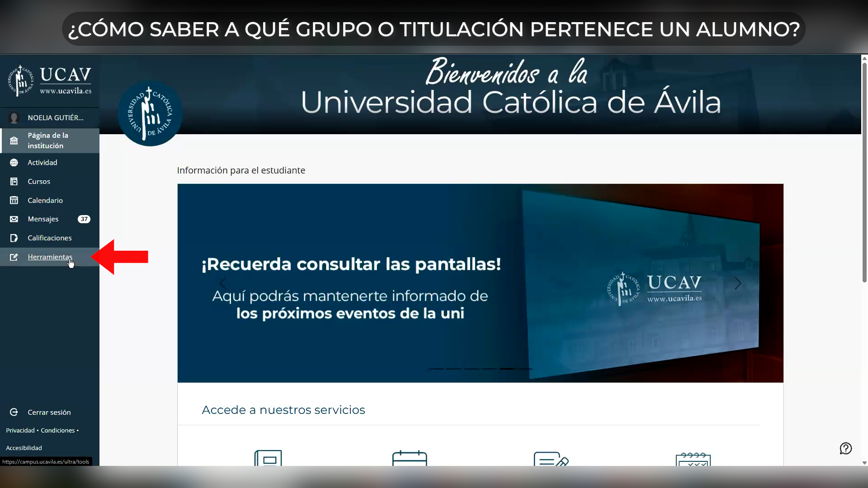Click the UCAV sidebar logo
868x488 pixels.
(x=50, y=80)
